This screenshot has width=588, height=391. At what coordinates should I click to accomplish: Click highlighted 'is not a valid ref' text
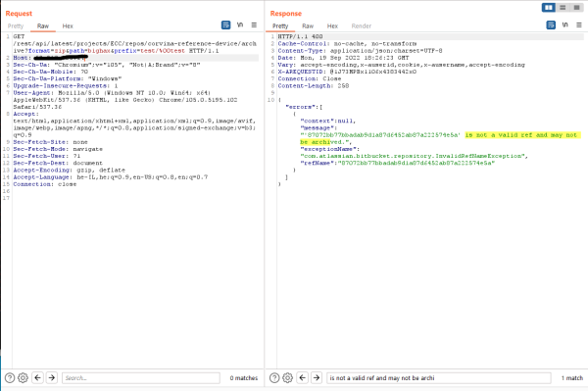click(x=522, y=135)
